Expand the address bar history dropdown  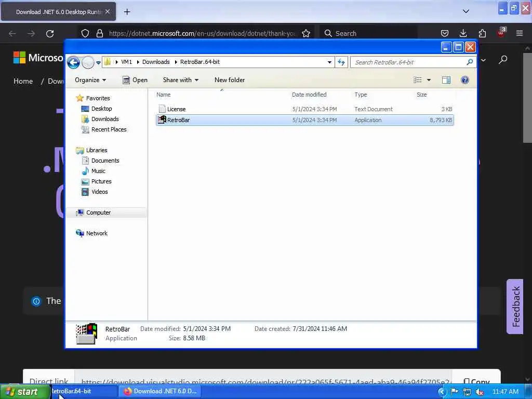pos(329,62)
